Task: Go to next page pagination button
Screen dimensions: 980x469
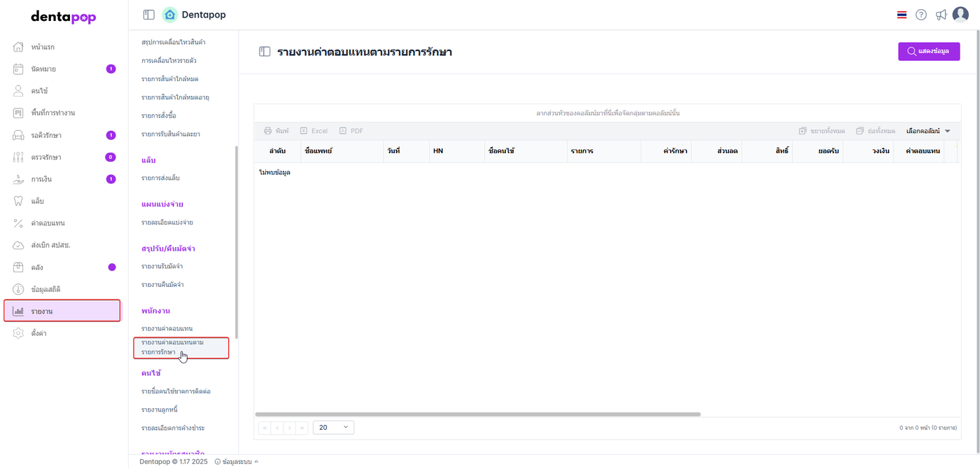Action: click(290, 427)
